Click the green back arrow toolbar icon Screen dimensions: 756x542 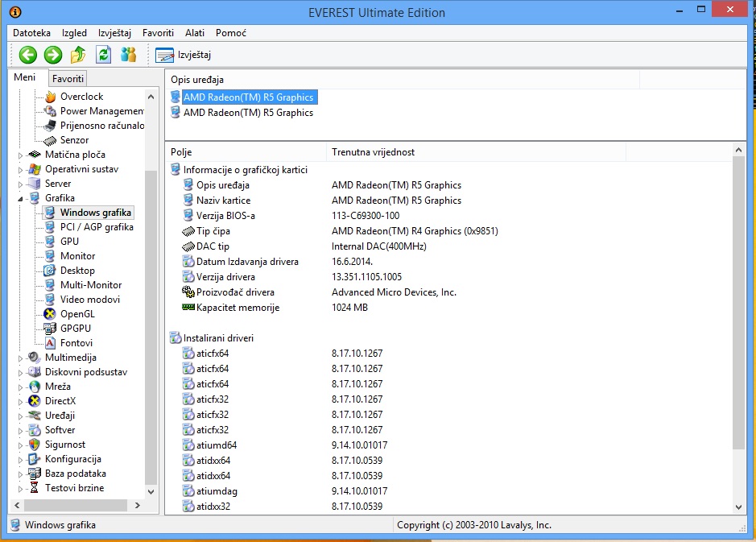pyautogui.click(x=28, y=55)
